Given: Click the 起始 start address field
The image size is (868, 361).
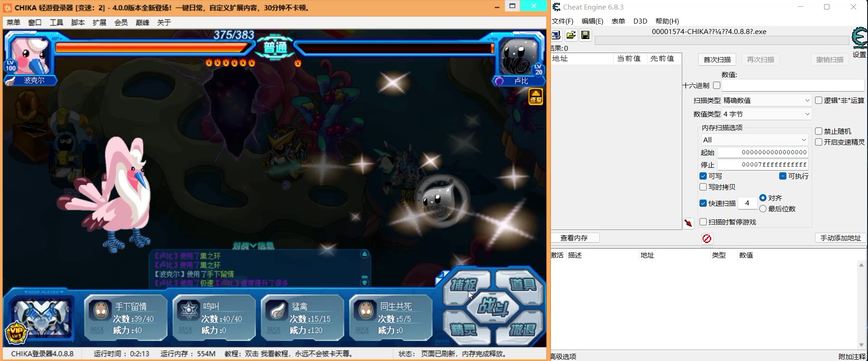Looking at the screenshot, I should coord(763,152).
